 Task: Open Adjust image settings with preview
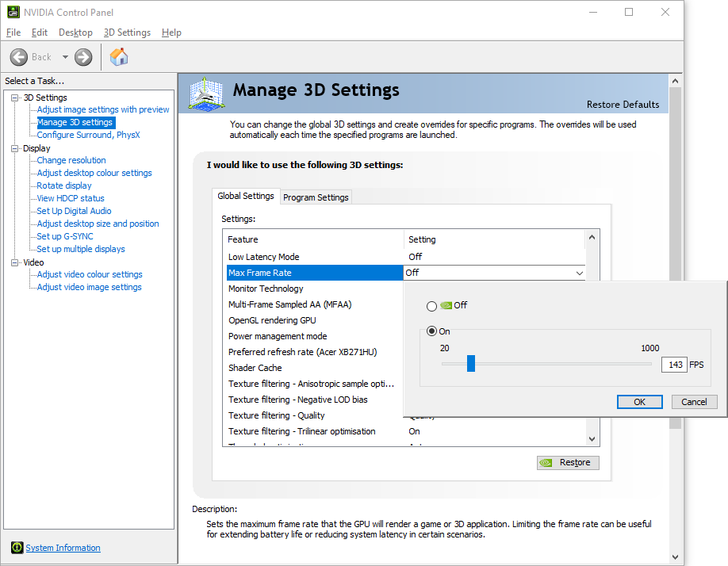[x=103, y=109]
